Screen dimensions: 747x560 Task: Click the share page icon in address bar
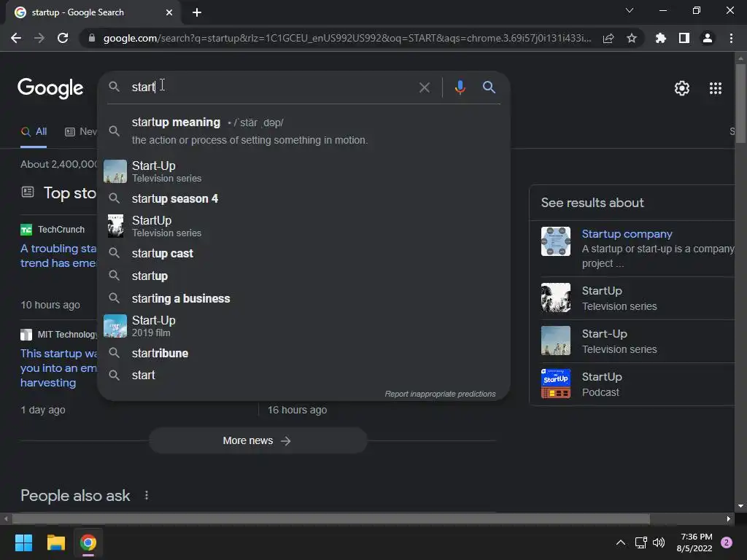click(x=608, y=38)
